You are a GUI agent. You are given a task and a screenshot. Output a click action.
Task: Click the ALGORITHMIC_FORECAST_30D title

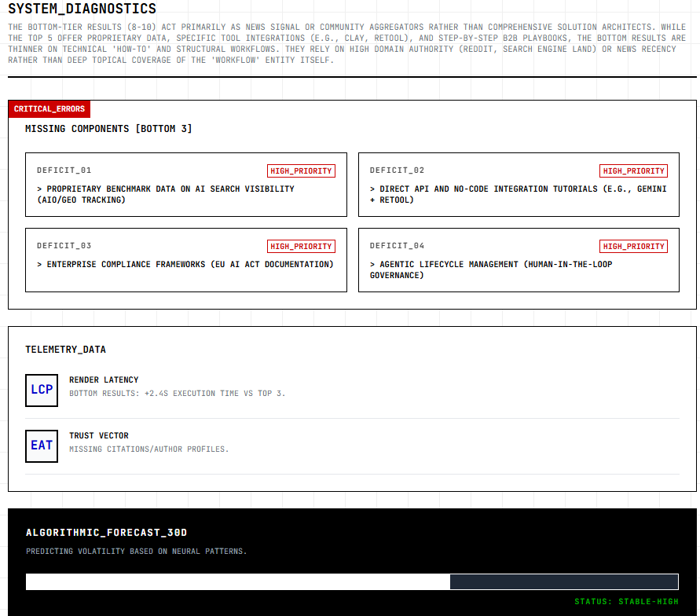(x=106, y=533)
